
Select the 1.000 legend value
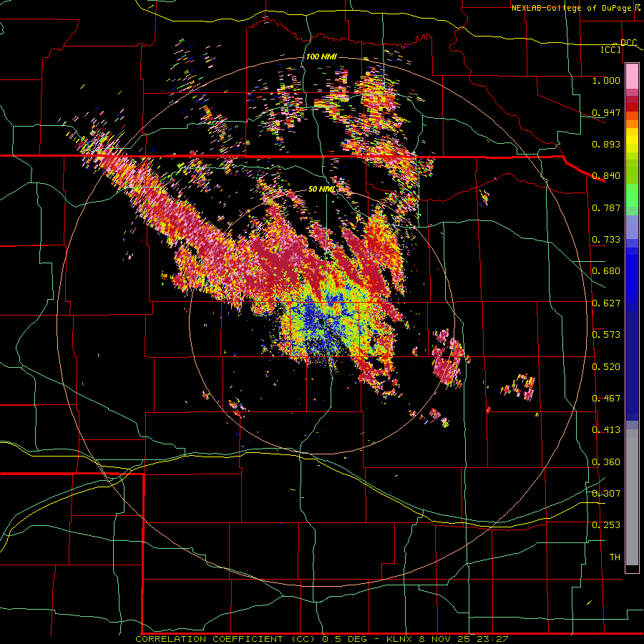point(606,80)
